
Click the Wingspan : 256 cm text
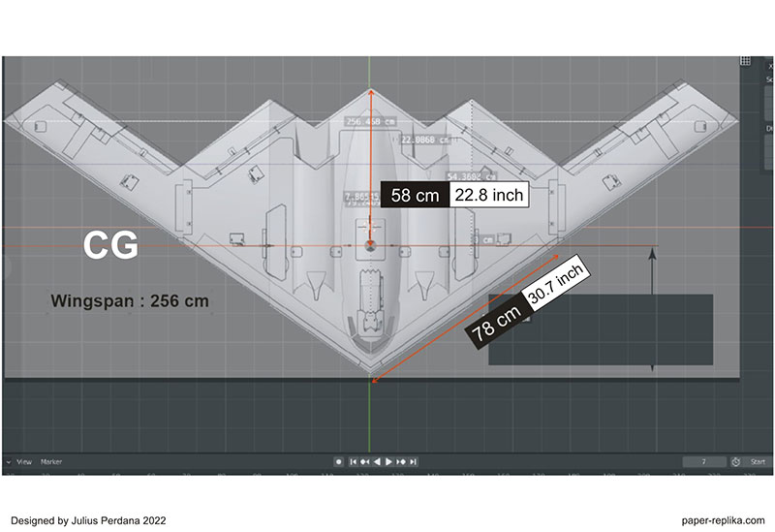[130, 300]
